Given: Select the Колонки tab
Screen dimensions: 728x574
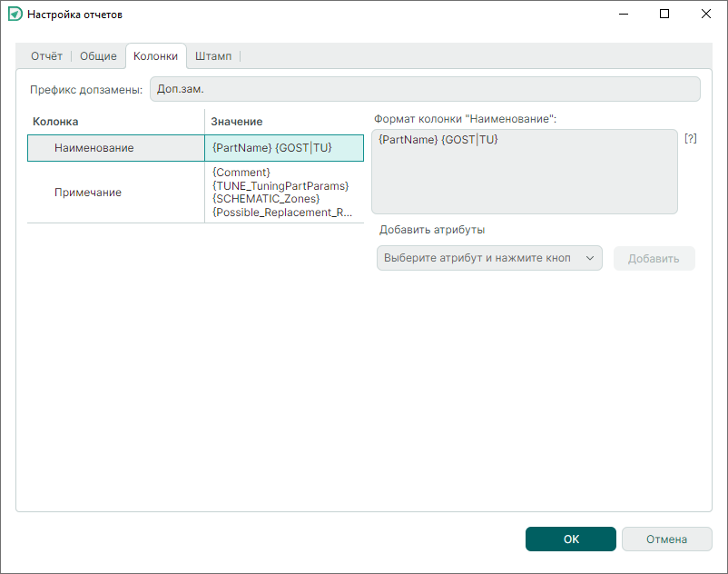Looking at the screenshot, I should [x=155, y=56].
